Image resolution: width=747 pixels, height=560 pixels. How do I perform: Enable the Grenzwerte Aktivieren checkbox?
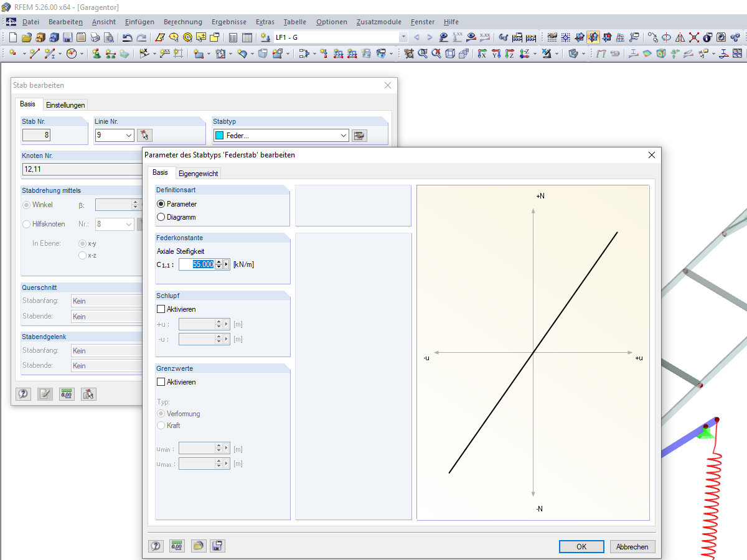point(161,382)
